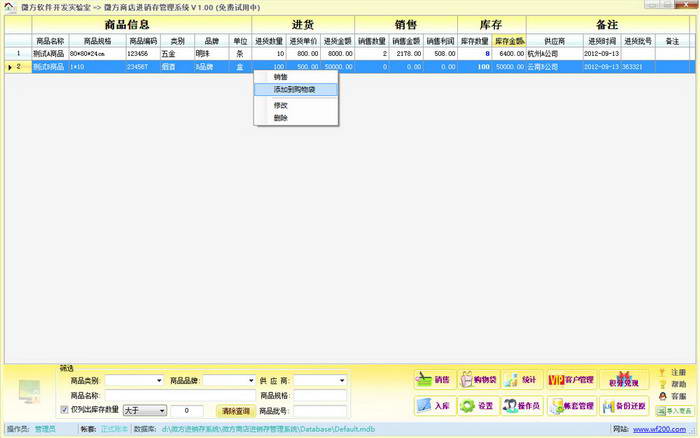Open the www.wf200.com link

coord(659,429)
